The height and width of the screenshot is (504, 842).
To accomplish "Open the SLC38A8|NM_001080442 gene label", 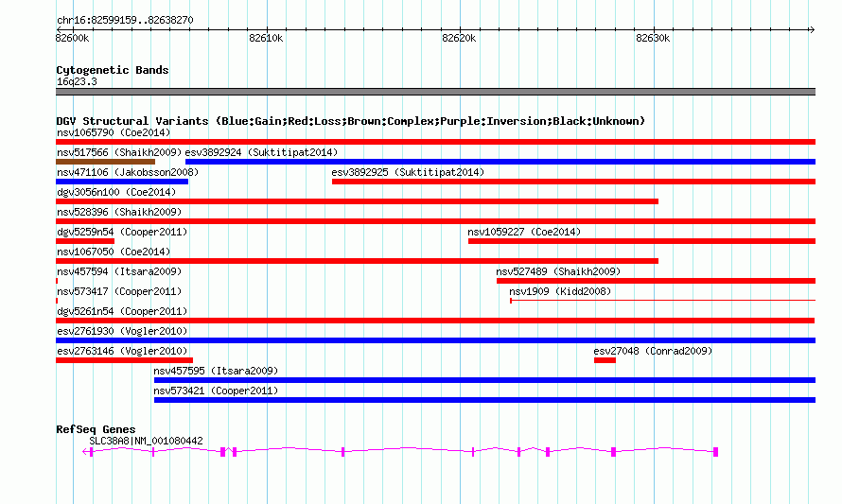I will (x=146, y=441).
